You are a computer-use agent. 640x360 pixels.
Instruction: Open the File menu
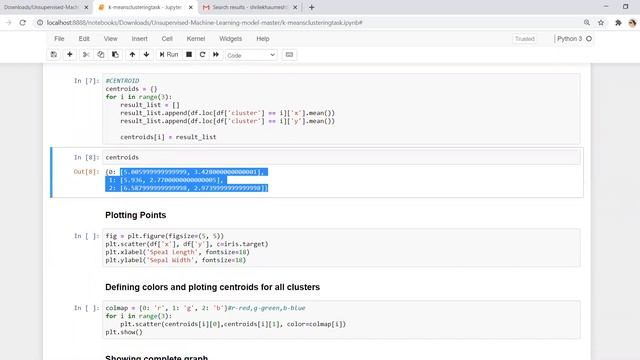59,39
